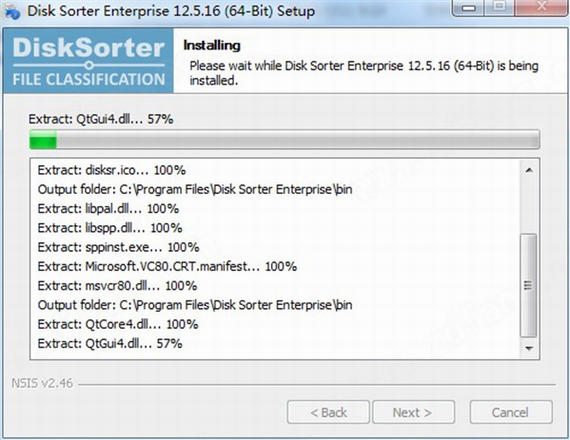Click the Microsoft.VC80.CRT.manifest log line

pyautogui.click(x=167, y=267)
